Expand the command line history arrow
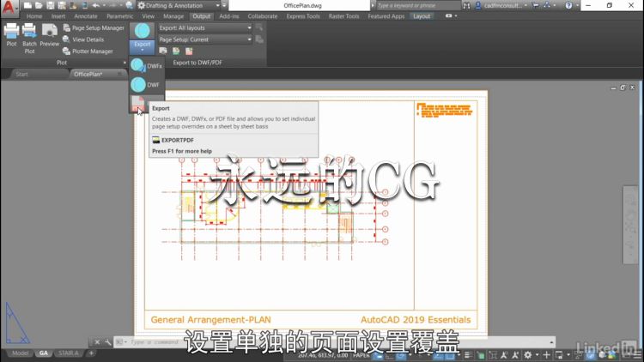644x362 pixels. coord(551,342)
